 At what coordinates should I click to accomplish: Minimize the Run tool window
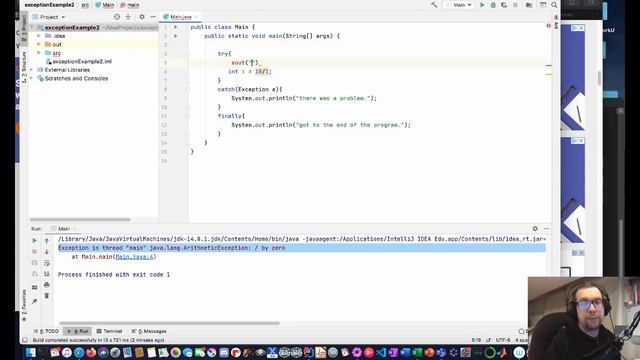546,229
